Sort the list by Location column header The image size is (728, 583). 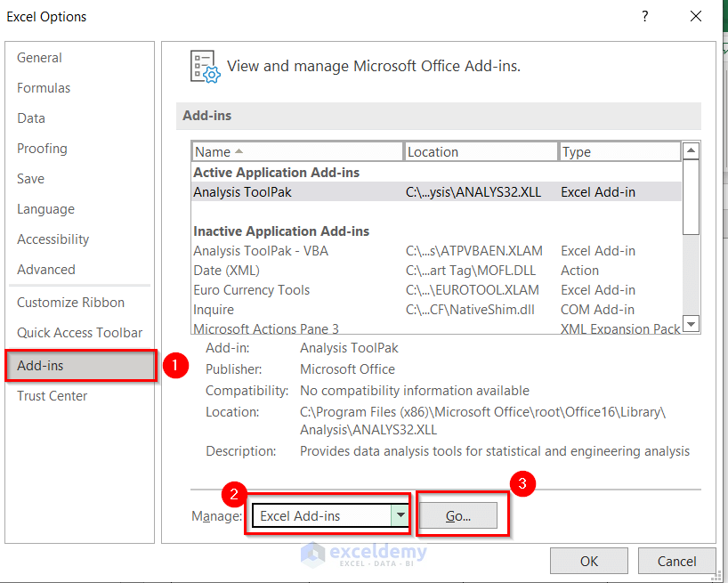pos(481,152)
